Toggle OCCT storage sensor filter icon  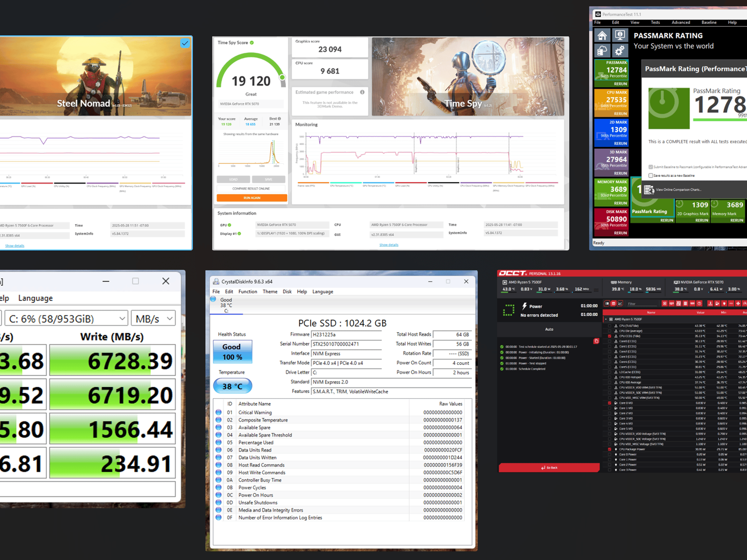(x=685, y=303)
